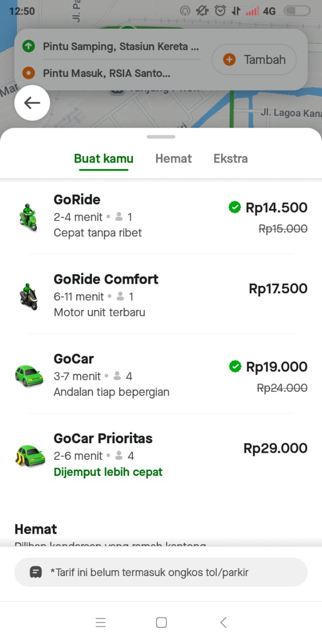
Task: Tap the orange plus icon in Tambah
Action: [229, 60]
